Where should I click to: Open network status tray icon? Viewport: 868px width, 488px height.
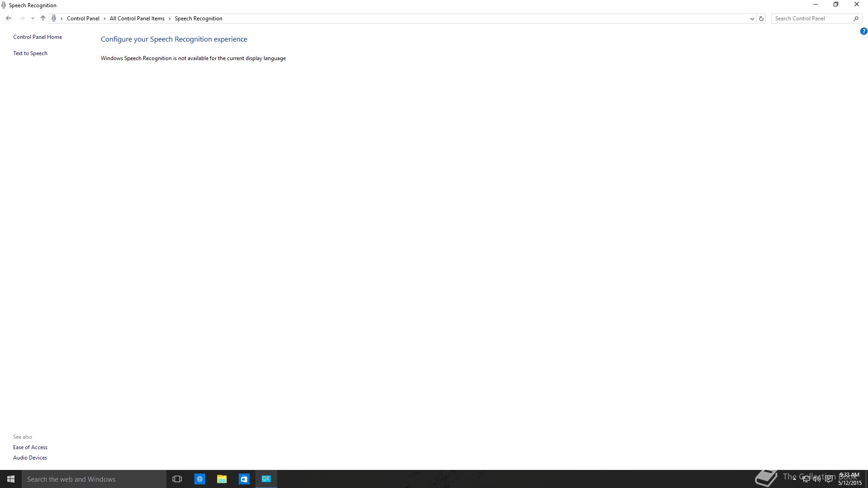[806, 479]
